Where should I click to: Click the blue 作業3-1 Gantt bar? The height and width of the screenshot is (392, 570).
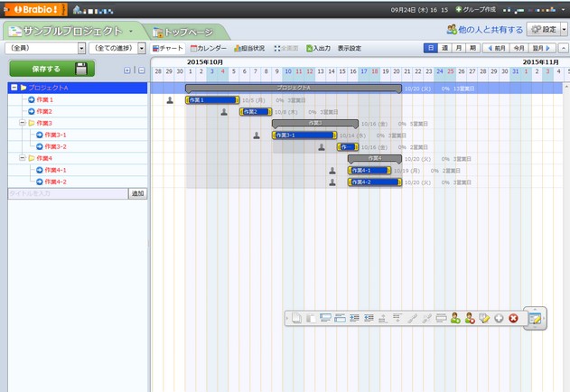[x=304, y=135]
